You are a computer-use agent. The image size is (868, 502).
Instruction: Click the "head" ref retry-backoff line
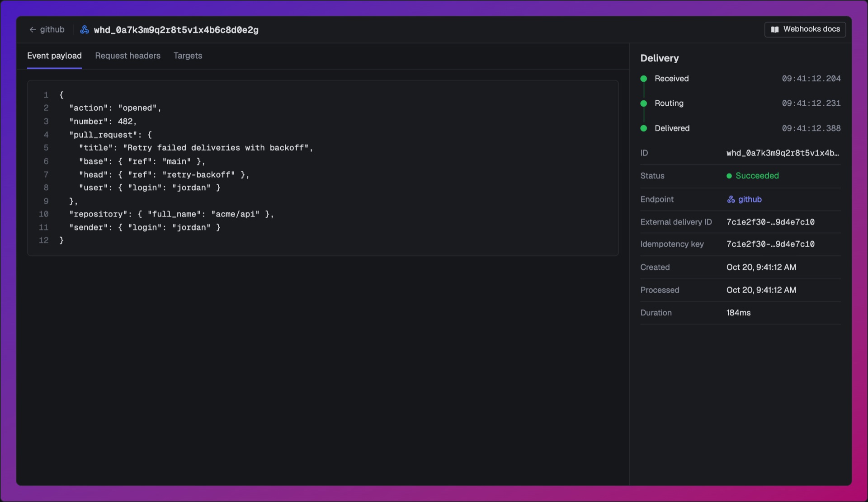164,174
